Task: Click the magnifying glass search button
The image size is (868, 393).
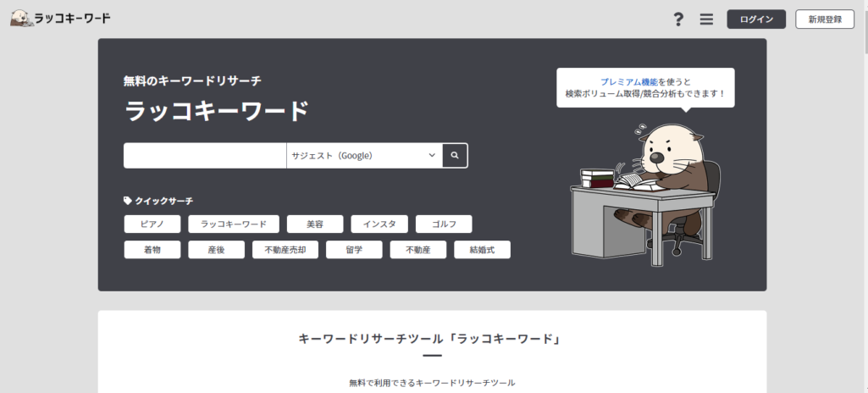Action: click(x=455, y=156)
